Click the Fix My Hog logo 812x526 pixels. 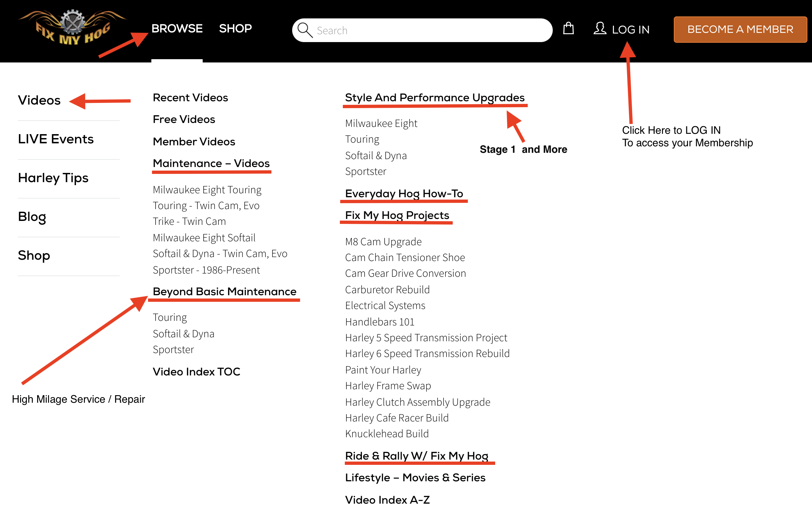pos(73,28)
